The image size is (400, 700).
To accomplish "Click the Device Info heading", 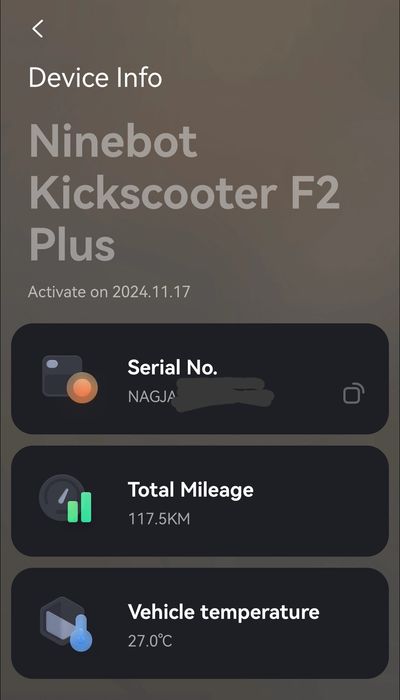I will (x=95, y=78).
